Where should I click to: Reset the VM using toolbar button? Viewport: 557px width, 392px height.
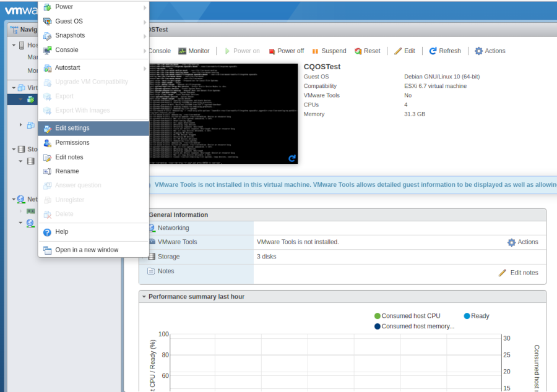click(368, 51)
